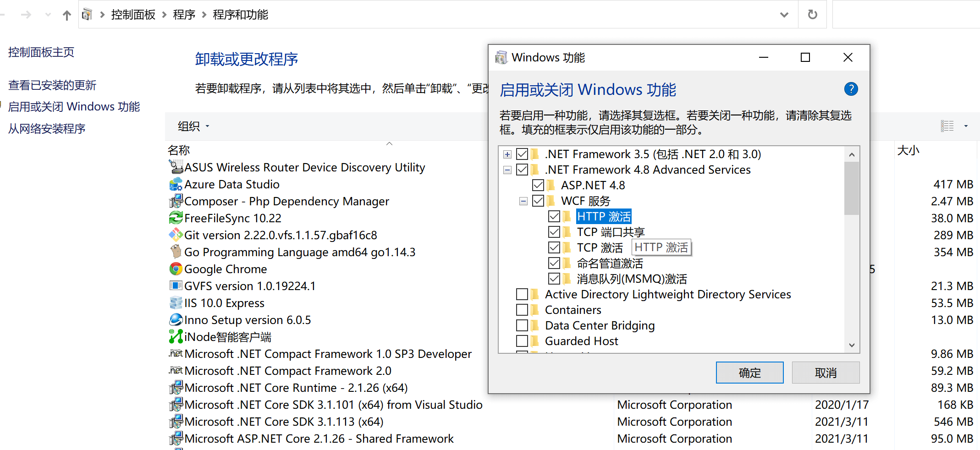Sort by the 名称 column header
This screenshot has height=450, width=980.
pos(179,150)
